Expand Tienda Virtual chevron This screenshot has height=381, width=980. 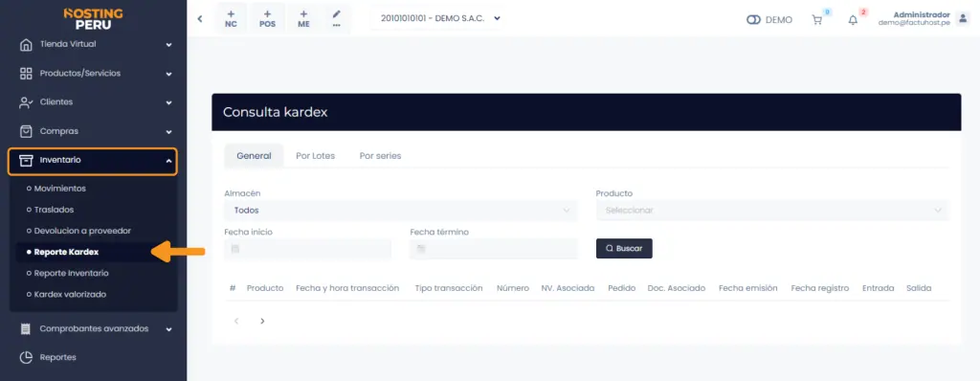pos(168,45)
